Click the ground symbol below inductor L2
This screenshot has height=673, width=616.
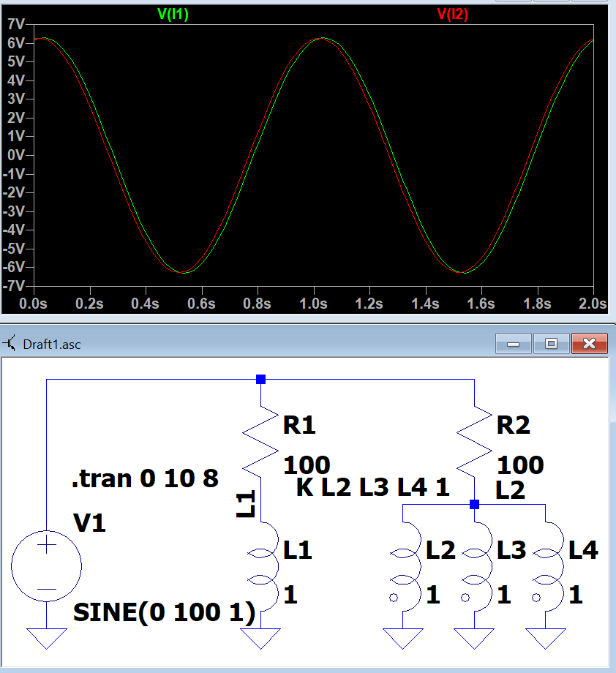click(402, 638)
